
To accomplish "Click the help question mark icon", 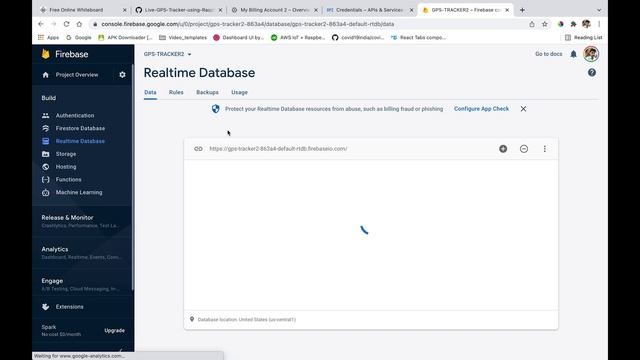I will click(592, 73).
